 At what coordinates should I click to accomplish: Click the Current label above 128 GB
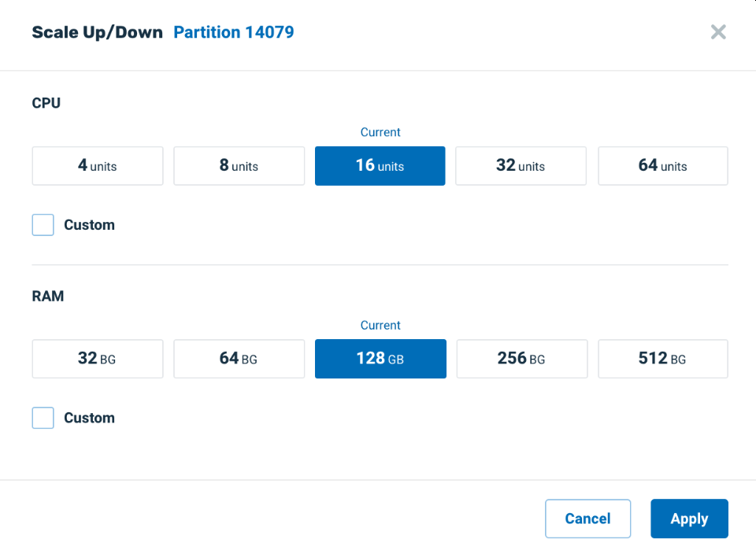(380, 325)
